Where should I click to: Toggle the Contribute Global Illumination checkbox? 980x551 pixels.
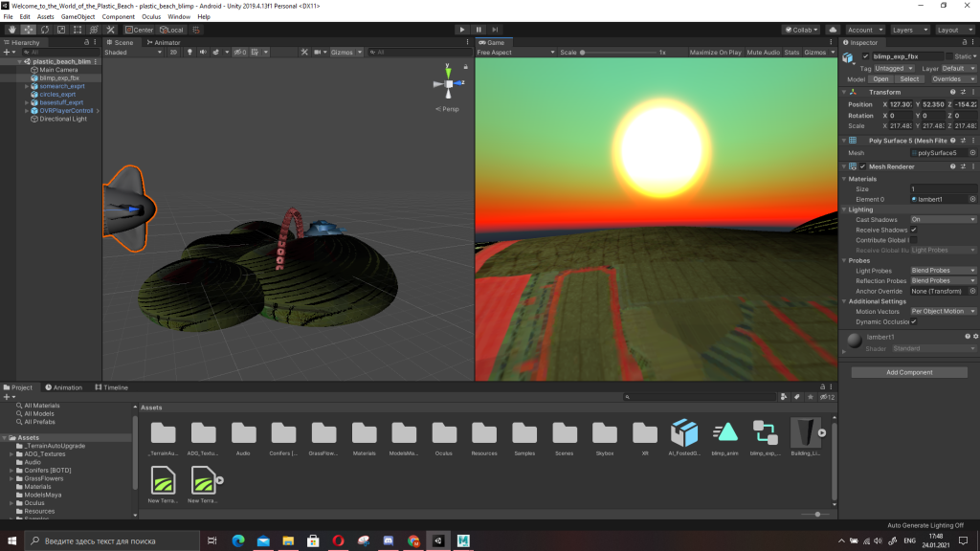914,240
